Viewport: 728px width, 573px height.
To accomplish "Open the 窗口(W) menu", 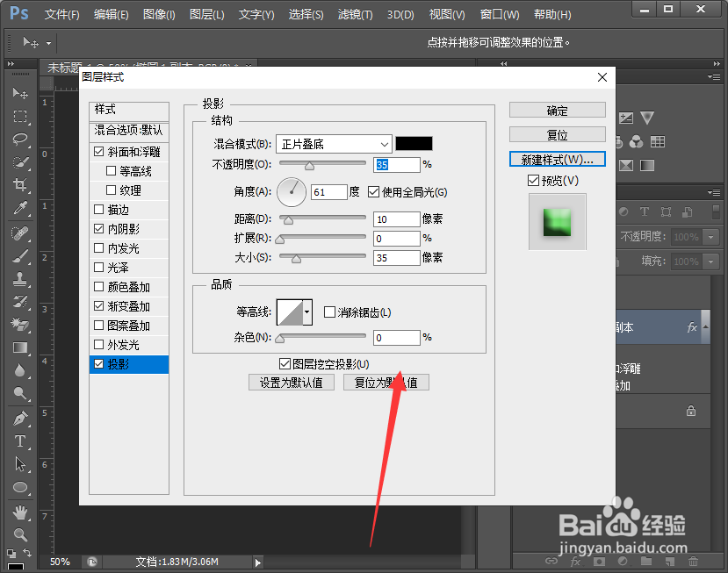I will pos(500,15).
